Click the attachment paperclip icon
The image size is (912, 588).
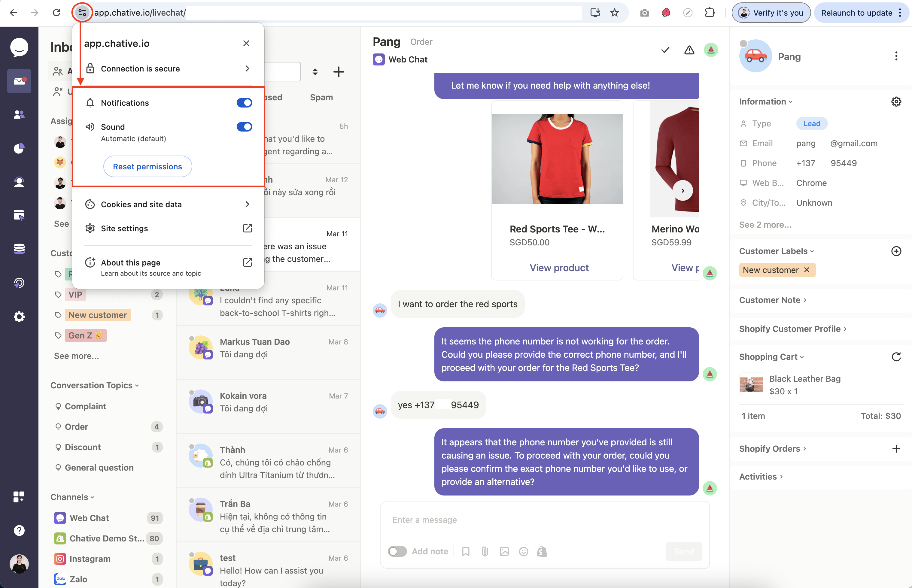coord(485,551)
